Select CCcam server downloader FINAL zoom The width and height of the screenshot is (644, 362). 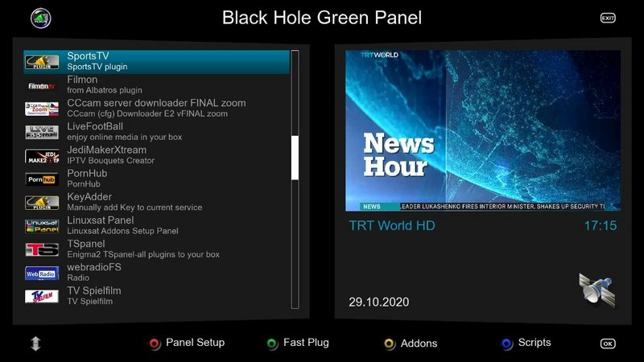(x=156, y=103)
